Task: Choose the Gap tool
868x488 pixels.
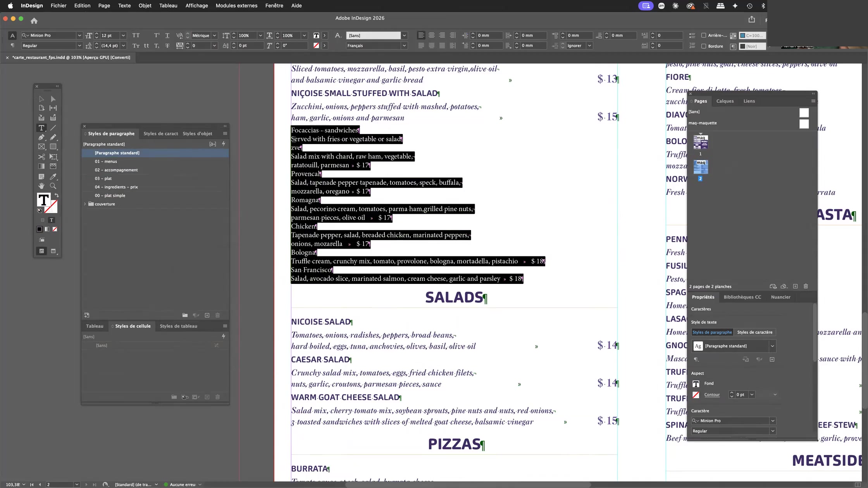Action: [53, 108]
